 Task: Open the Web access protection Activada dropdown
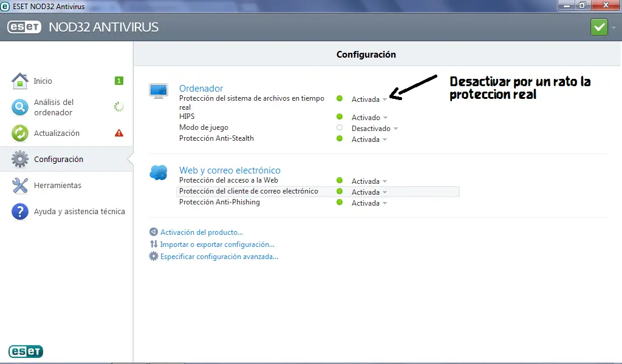369,181
